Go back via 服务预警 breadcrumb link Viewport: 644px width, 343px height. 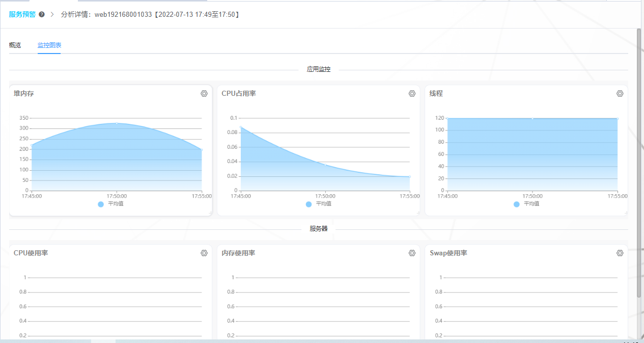tap(22, 14)
